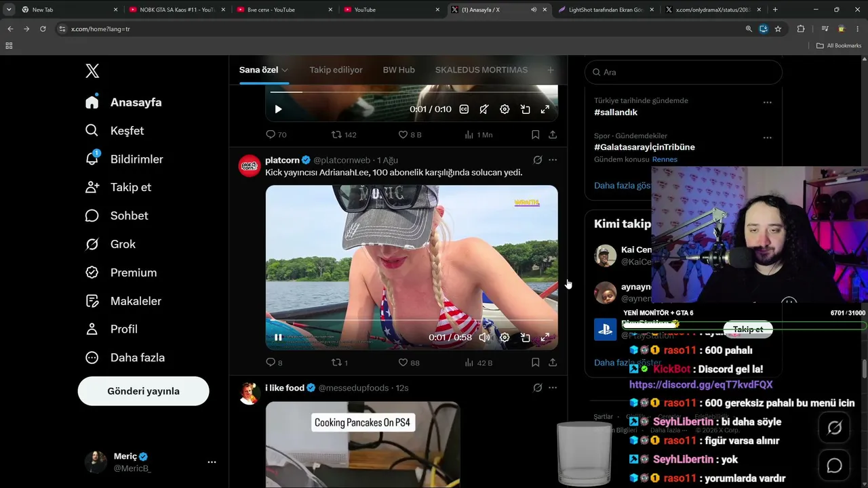Pause the platcorn video
The image size is (868, 488).
pyautogui.click(x=278, y=337)
